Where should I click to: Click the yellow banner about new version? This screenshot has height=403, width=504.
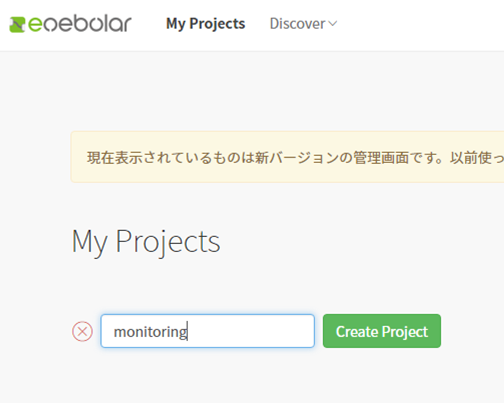tap(287, 157)
